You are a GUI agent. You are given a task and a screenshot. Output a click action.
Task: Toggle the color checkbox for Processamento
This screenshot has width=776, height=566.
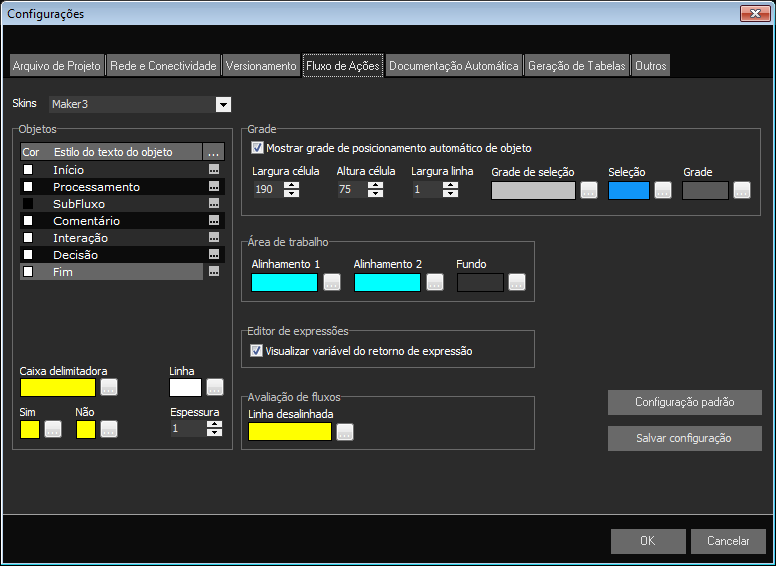pos(29,187)
